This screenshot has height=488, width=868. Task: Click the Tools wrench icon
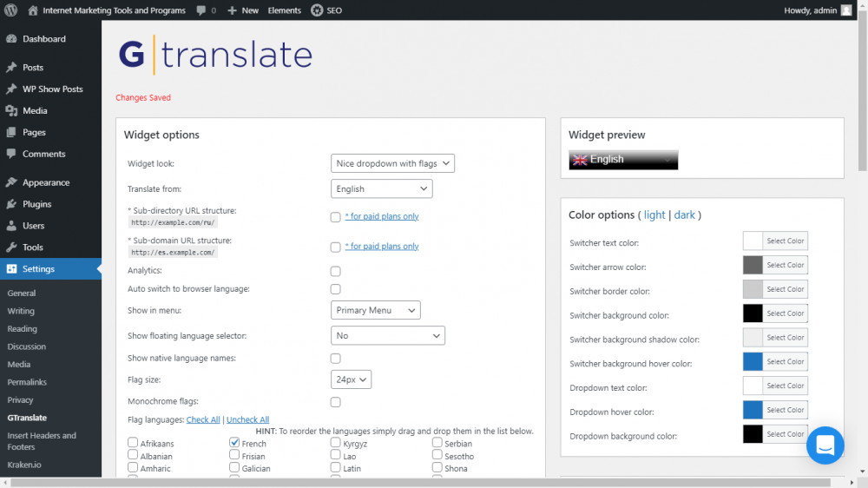point(11,247)
